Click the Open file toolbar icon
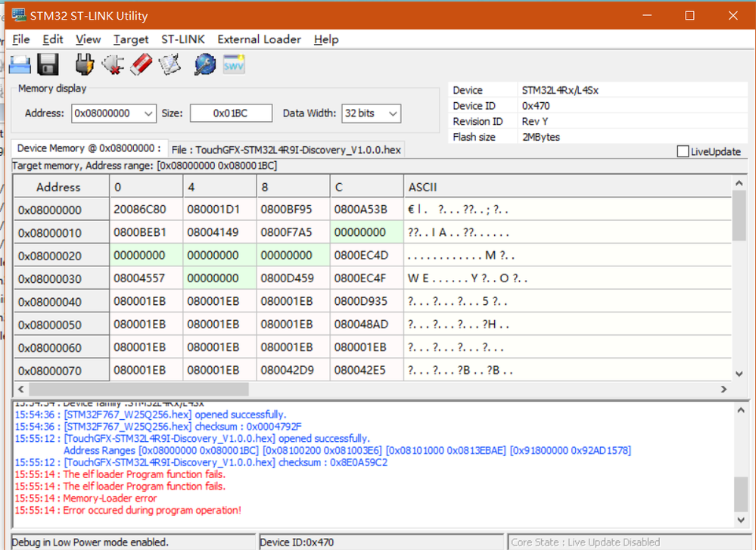 (20, 64)
